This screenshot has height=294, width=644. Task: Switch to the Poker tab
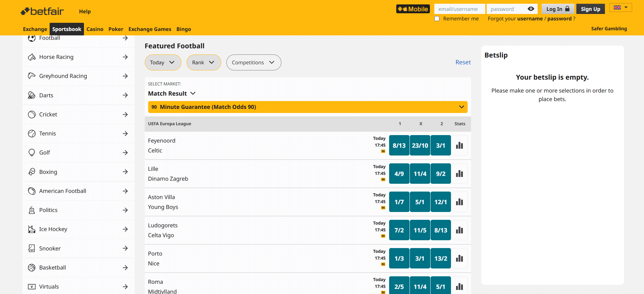coord(116,29)
